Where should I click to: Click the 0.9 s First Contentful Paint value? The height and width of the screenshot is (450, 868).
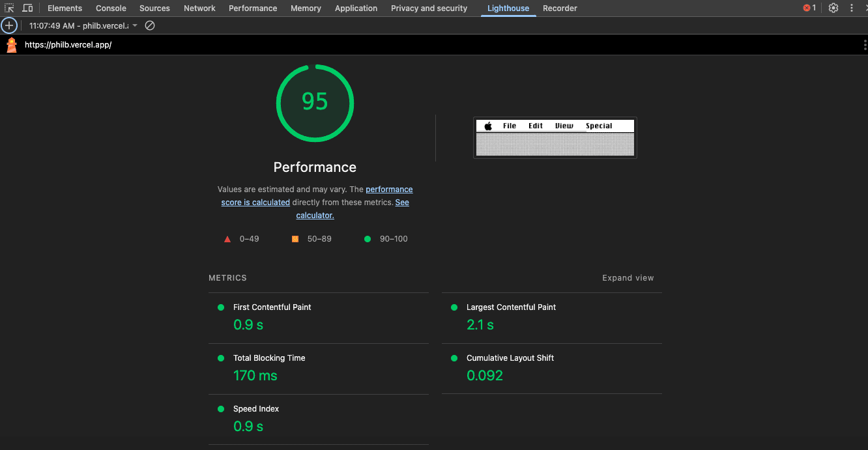click(248, 325)
